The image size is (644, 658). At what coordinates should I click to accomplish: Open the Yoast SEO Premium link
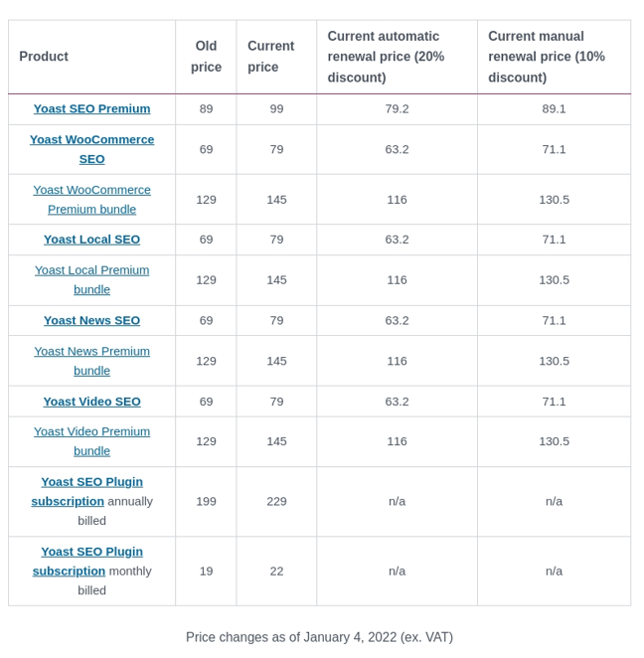[x=91, y=108]
